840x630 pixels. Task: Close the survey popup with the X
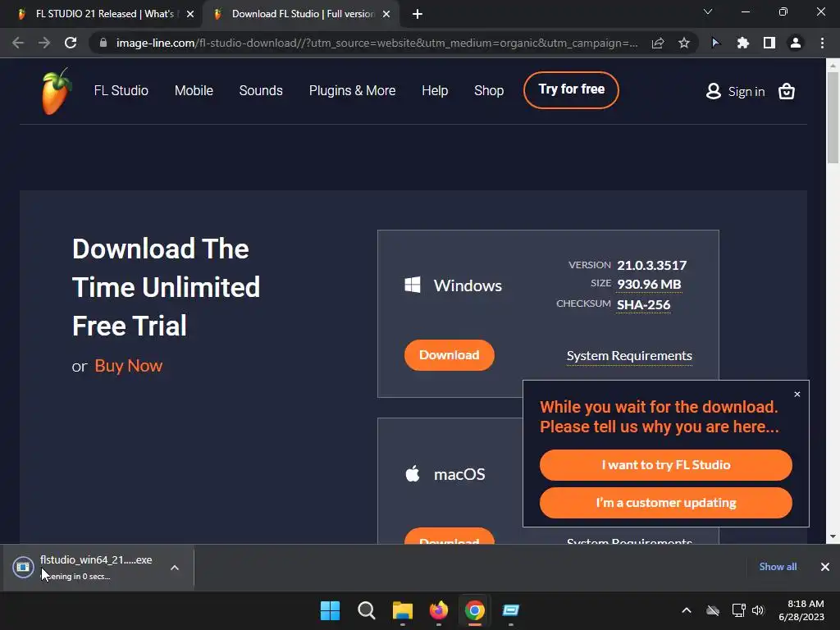(x=797, y=395)
